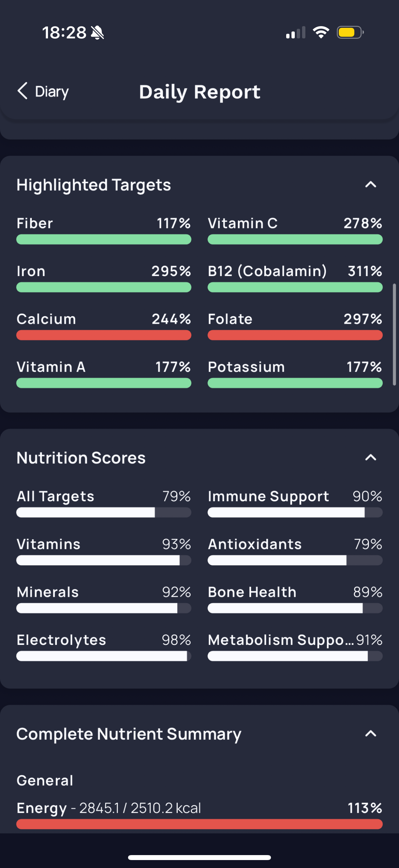Tap the muted bell icon in status bar
This screenshot has width=399, height=868.
tap(98, 33)
